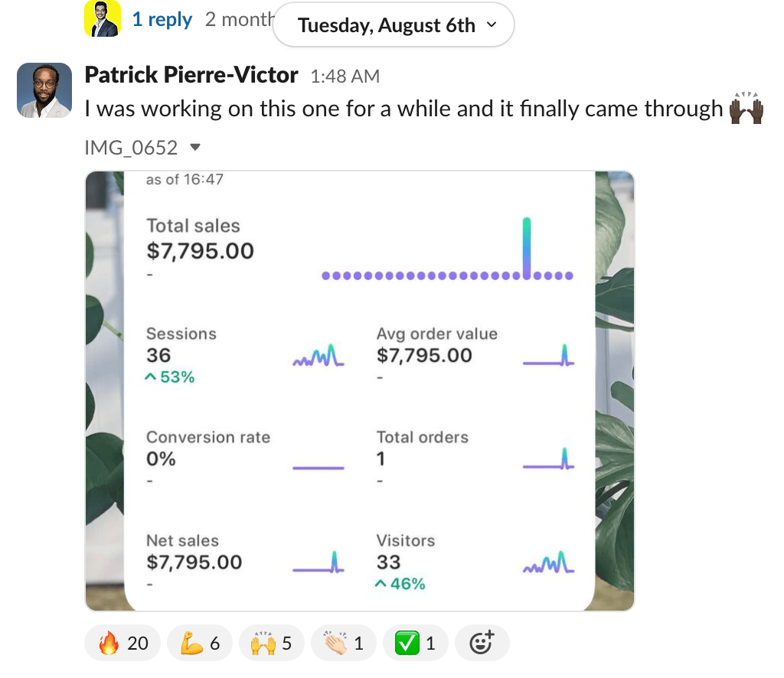The width and height of the screenshot is (784, 678).
Task: Click the 1:48 AM message timestamp
Action: [x=345, y=77]
